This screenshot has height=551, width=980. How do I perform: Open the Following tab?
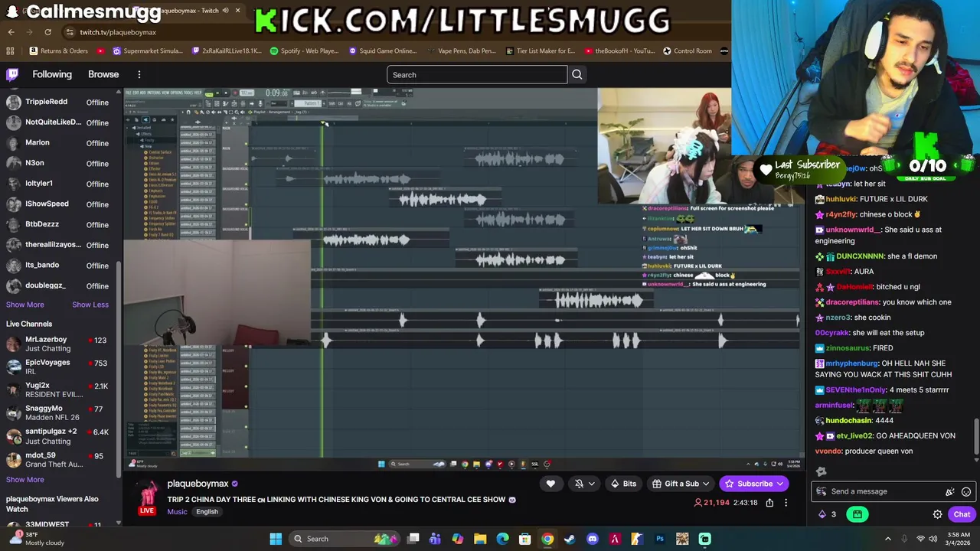click(x=52, y=74)
